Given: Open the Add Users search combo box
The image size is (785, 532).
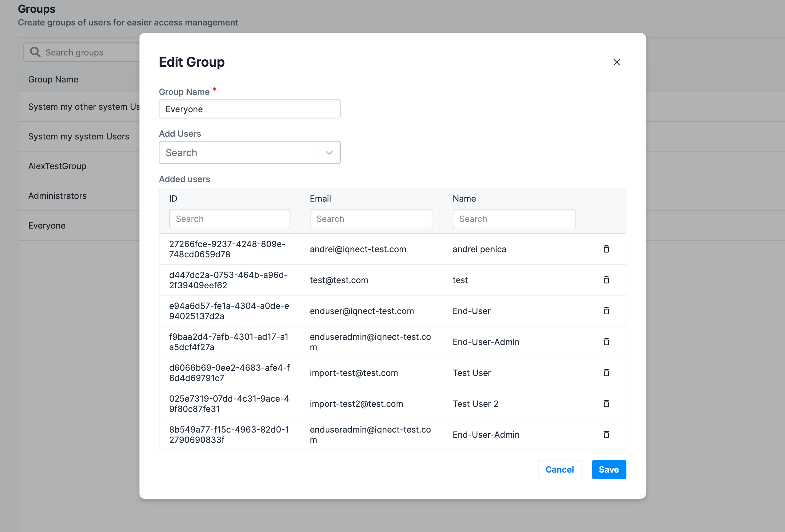Looking at the screenshot, I should tap(238, 153).
